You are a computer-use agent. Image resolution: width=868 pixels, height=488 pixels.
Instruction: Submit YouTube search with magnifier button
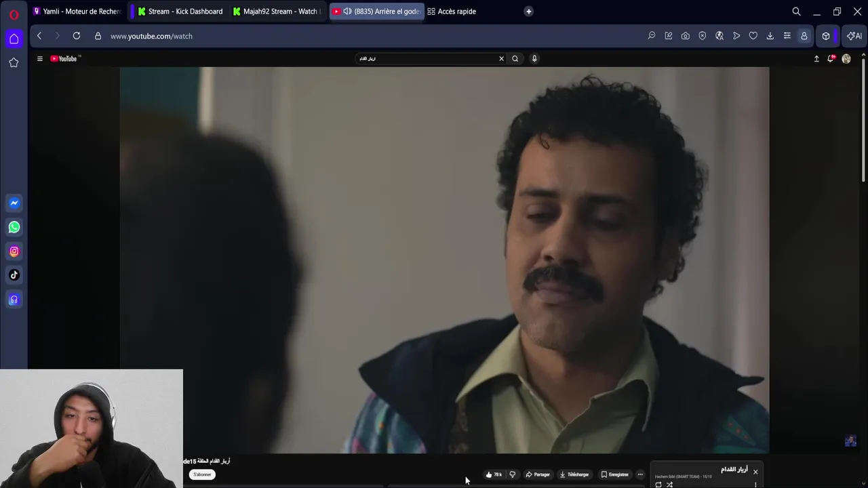coord(515,59)
